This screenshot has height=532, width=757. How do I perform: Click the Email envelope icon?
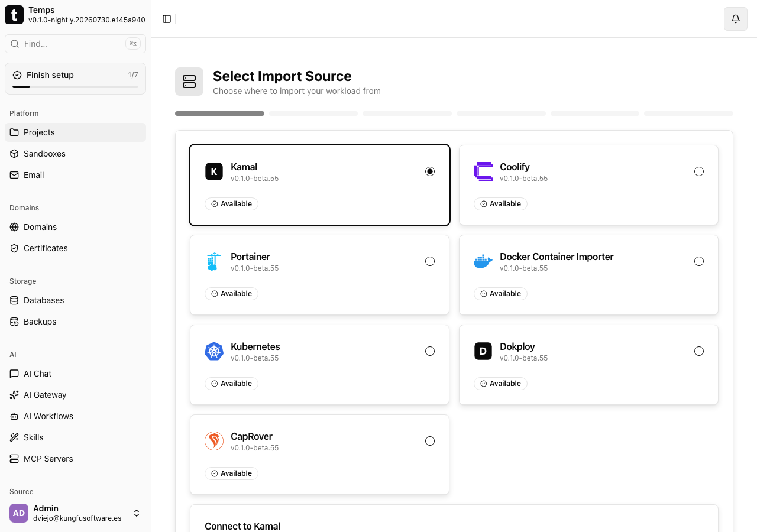(x=14, y=175)
